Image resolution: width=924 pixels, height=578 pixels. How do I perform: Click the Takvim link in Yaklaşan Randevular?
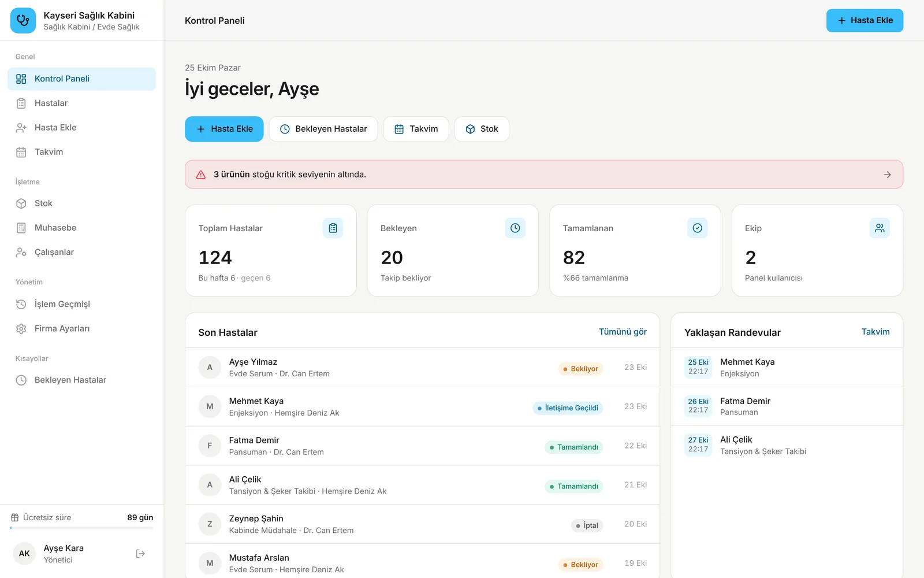pos(875,332)
